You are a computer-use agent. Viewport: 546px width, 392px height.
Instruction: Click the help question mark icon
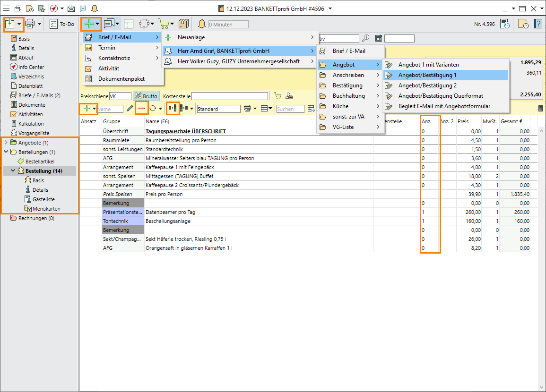[x=538, y=24]
